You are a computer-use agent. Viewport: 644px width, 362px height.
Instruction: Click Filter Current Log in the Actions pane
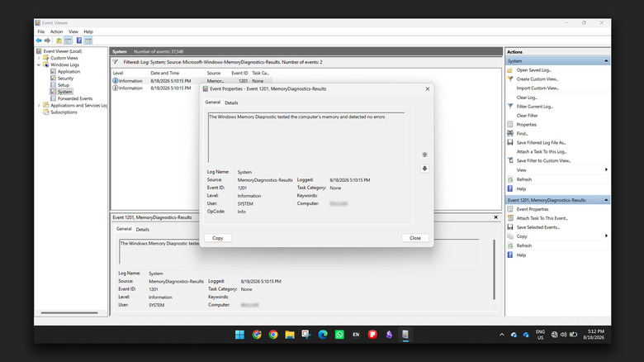point(534,107)
